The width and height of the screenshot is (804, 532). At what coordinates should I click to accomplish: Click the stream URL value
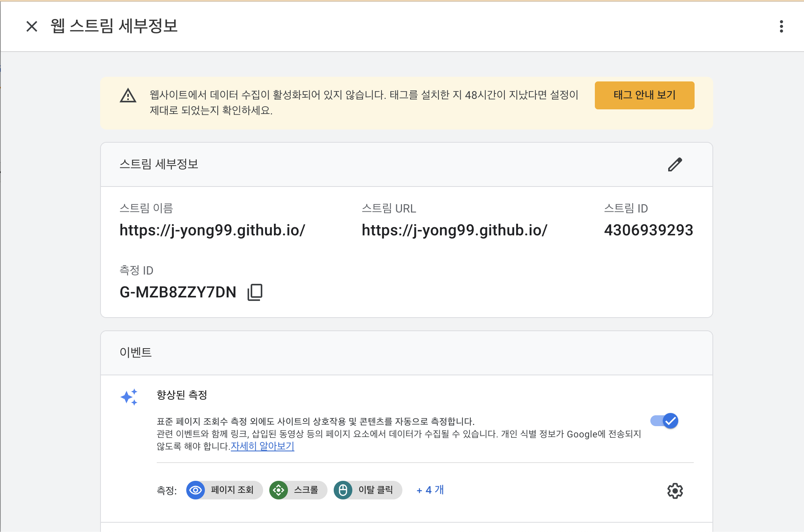click(x=454, y=230)
